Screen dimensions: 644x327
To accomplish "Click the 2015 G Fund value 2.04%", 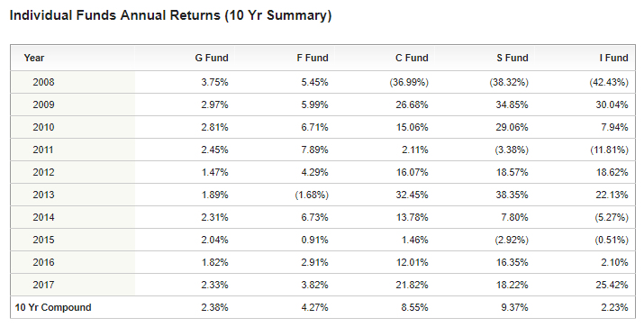I will coord(214,240).
